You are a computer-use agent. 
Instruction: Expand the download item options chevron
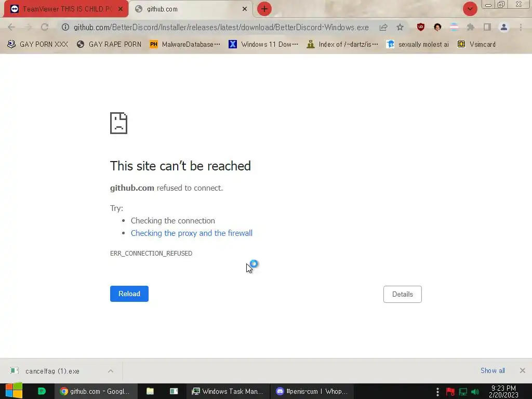pos(111,371)
